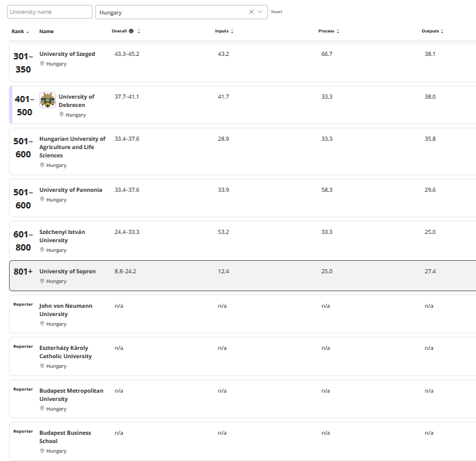Viewport: 476px width, 461px height.
Task: Sort by Overall score arrows
Action: (139, 31)
